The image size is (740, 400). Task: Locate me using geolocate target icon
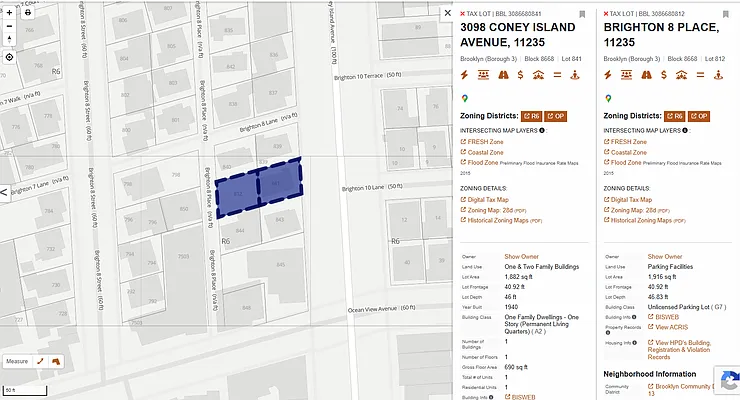point(9,58)
